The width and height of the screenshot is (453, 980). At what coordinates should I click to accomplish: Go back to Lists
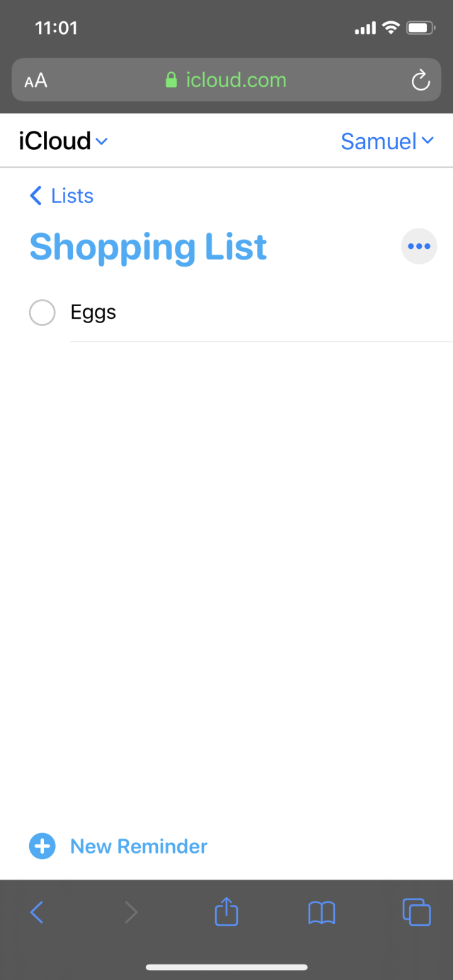click(x=62, y=196)
